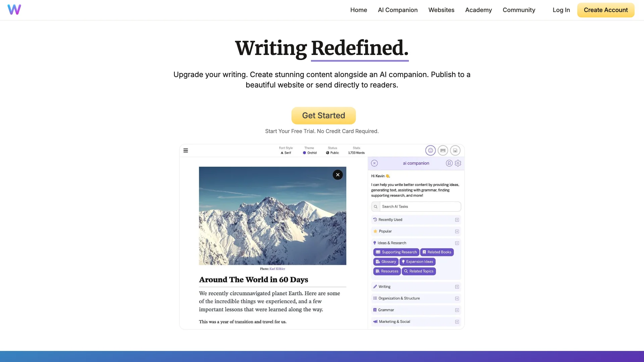Click the Get Started button
The height and width of the screenshot is (362, 644).
point(323,115)
